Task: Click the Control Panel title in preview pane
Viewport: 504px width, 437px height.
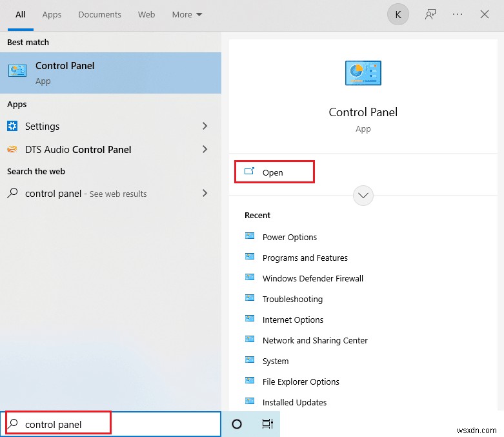Action: tap(363, 112)
